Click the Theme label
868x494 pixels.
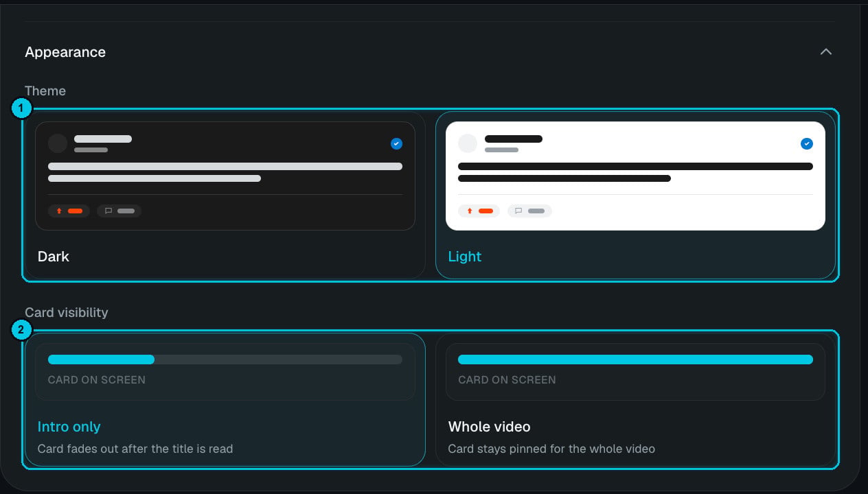pyautogui.click(x=45, y=91)
